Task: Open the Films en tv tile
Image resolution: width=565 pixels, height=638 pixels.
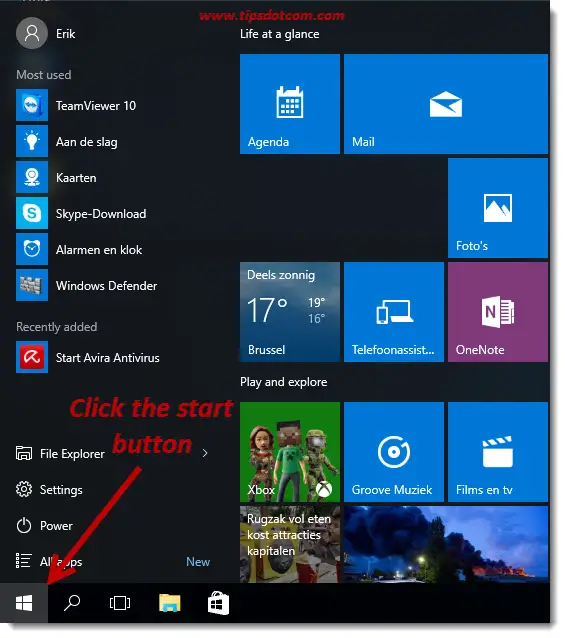Action: [498, 452]
